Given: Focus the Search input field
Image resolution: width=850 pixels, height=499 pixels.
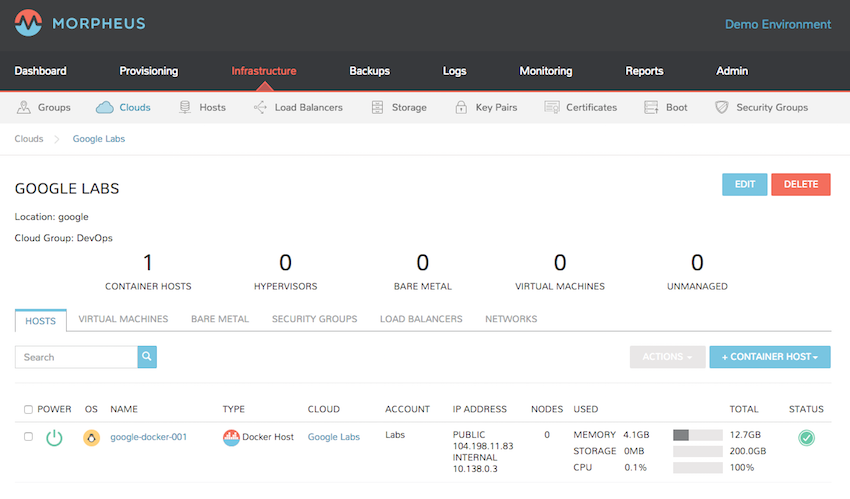Looking at the screenshot, I should (x=76, y=357).
